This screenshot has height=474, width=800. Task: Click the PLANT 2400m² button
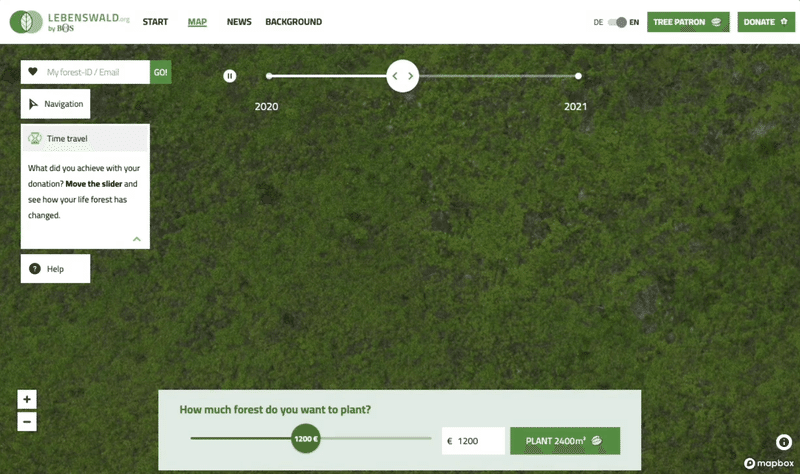click(x=565, y=441)
